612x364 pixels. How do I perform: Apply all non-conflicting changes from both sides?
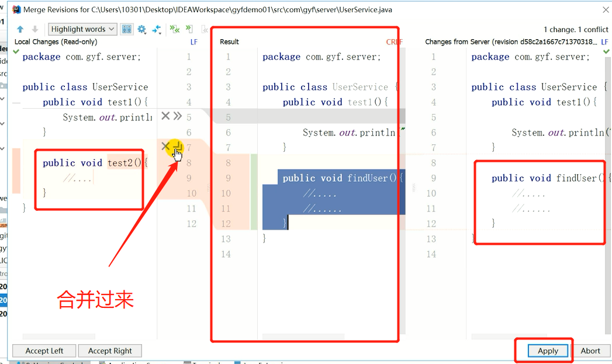coord(174,29)
